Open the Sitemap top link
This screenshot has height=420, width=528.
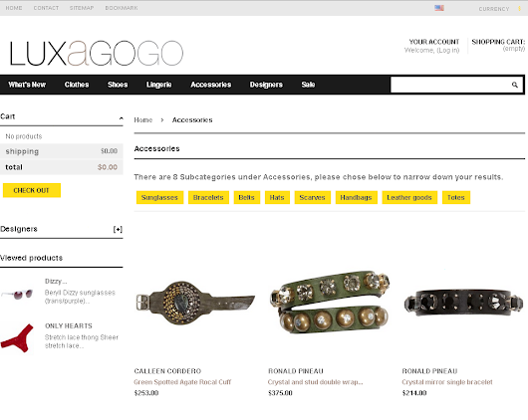(x=82, y=8)
